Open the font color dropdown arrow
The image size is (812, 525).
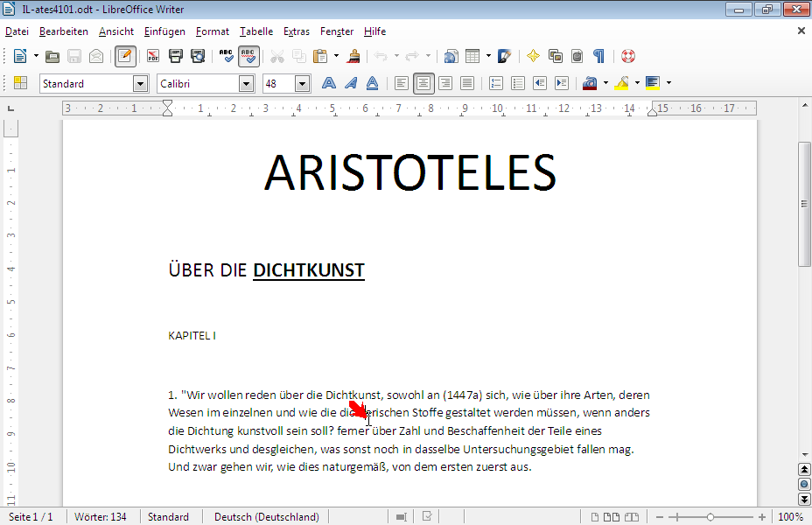[x=605, y=83]
